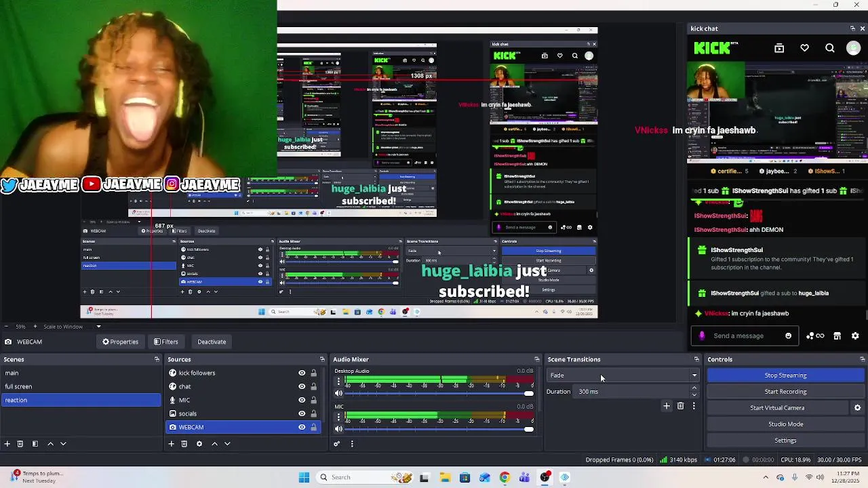The image size is (868, 488).
Task: Hide the socials source
Action: (302, 414)
